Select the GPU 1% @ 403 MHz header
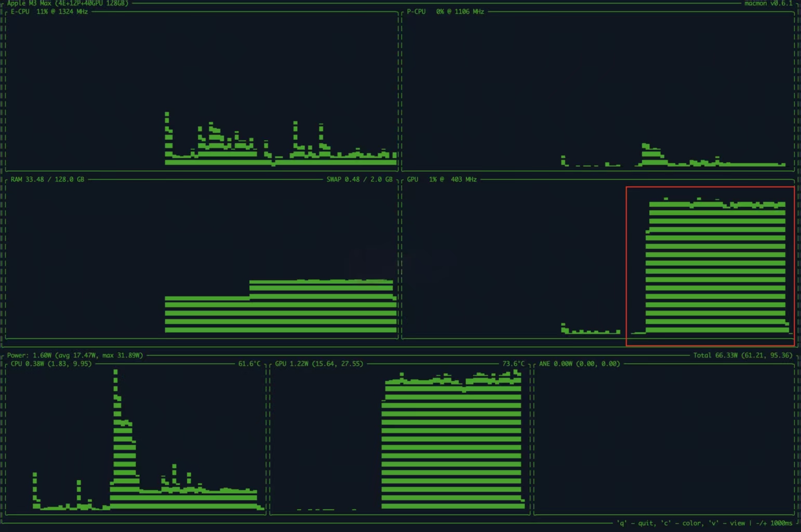The image size is (801, 532). [442, 179]
